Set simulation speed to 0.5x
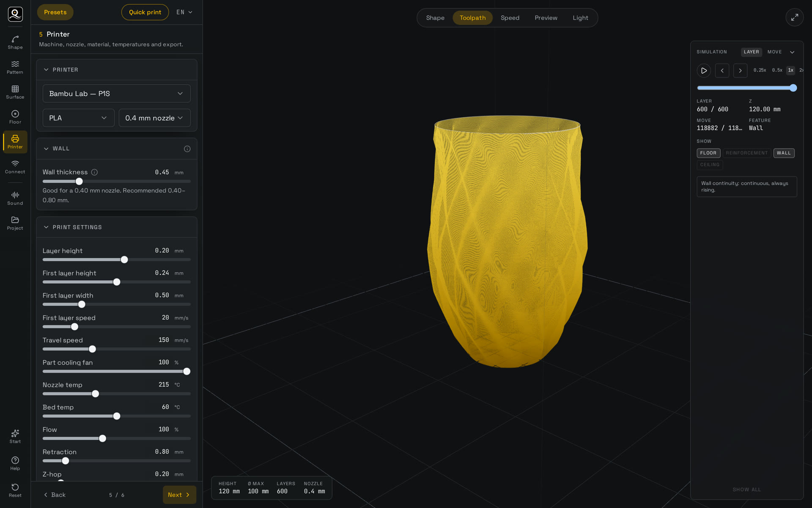Image resolution: width=812 pixels, height=508 pixels. (x=777, y=70)
